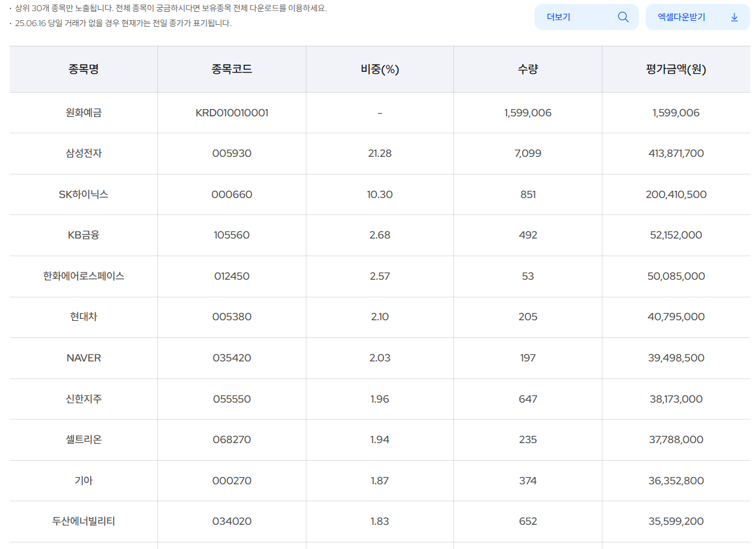The width and height of the screenshot is (756, 549).
Task: Click the download arrow icon
Action: (734, 18)
